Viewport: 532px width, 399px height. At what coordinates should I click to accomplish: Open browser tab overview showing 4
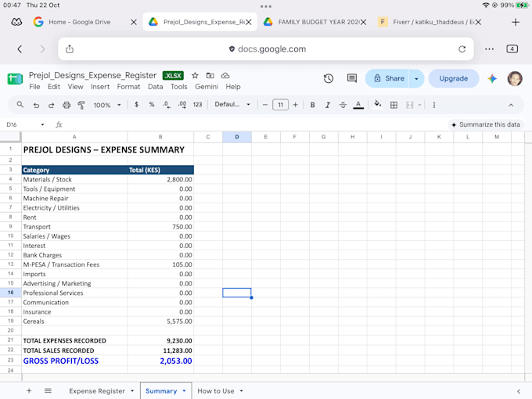[512, 49]
